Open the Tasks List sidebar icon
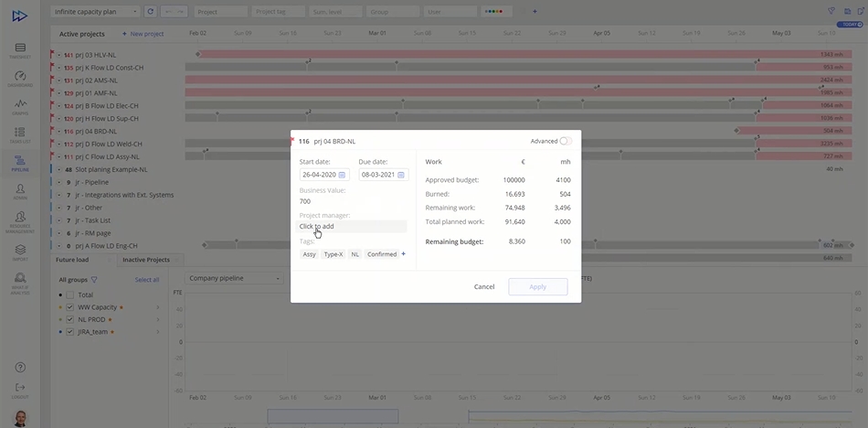The width and height of the screenshot is (868, 428). (20, 135)
